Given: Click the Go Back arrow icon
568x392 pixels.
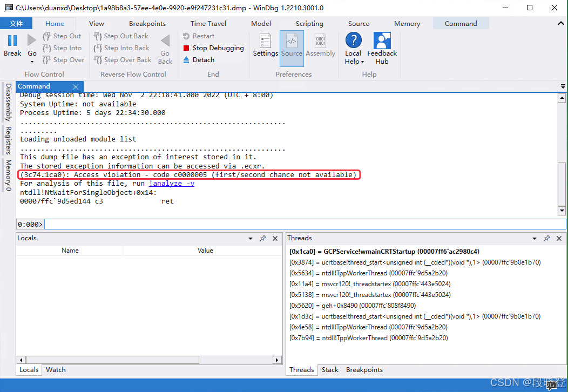Looking at the screenshot, I should (165, 40).
